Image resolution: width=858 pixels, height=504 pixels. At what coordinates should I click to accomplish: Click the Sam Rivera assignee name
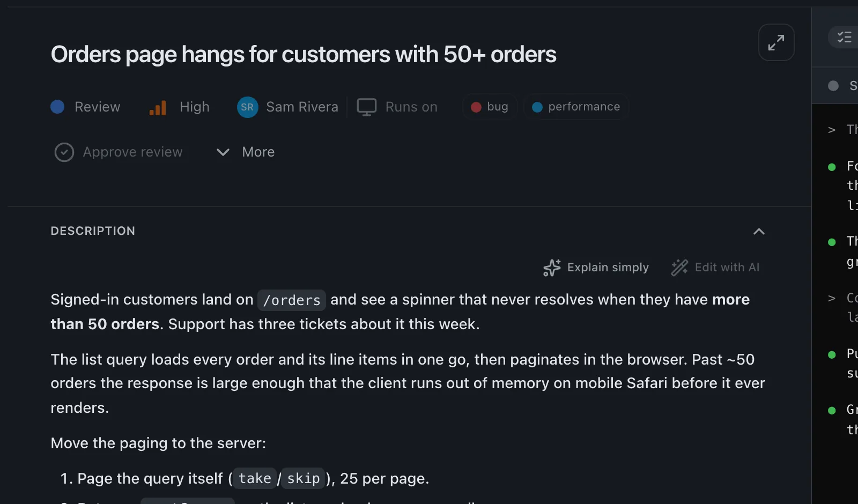point(302,107)
